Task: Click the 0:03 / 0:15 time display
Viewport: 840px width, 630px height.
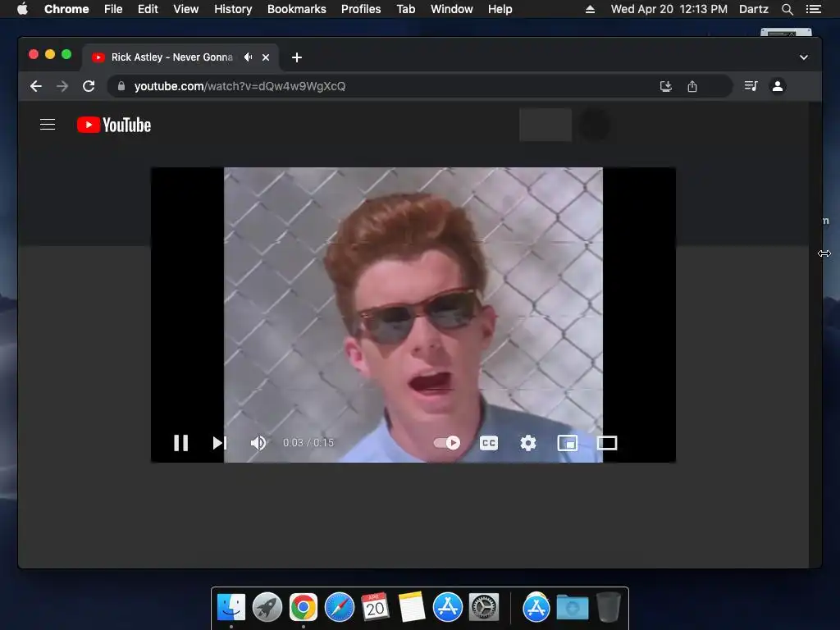Action: click(x=308, y=443)
